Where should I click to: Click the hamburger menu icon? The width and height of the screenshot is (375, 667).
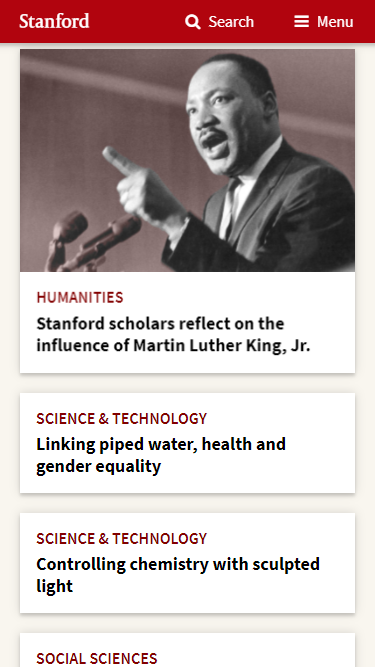point(301,22)
